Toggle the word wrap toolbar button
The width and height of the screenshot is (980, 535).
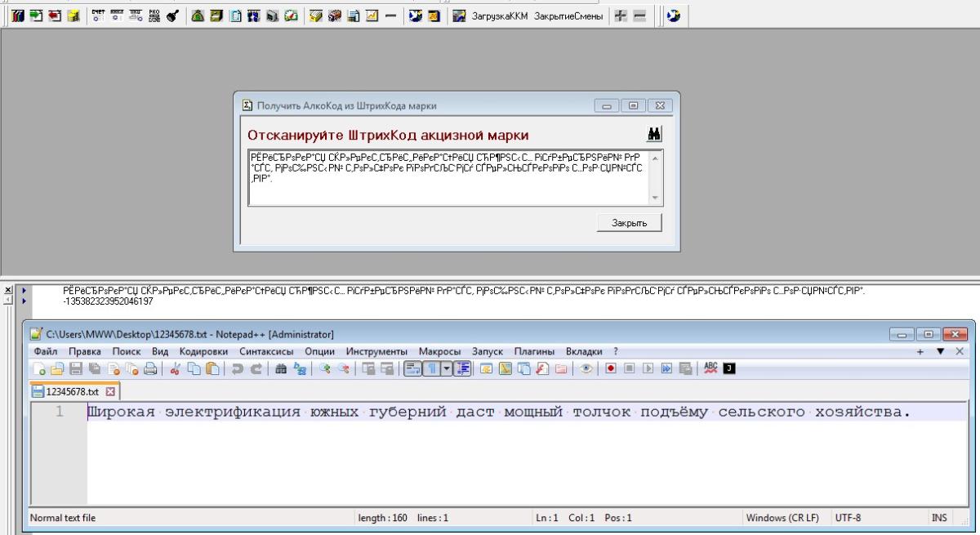412,369
